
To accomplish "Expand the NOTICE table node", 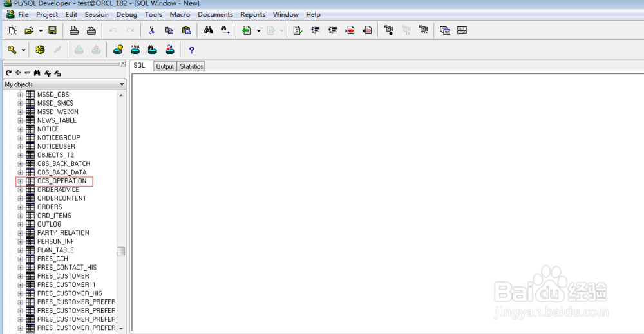I will [x=20, y=129].
